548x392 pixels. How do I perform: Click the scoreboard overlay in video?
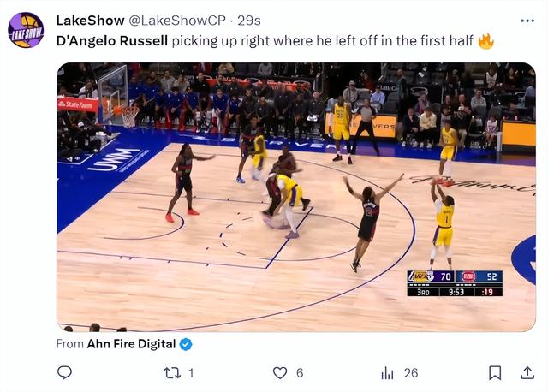[x=455, y=283]
